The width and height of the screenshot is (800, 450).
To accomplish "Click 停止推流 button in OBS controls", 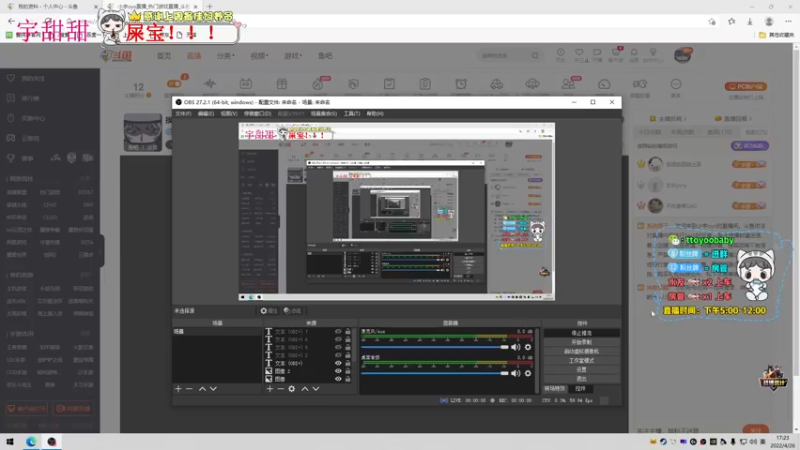I will (x=582, y=333).
